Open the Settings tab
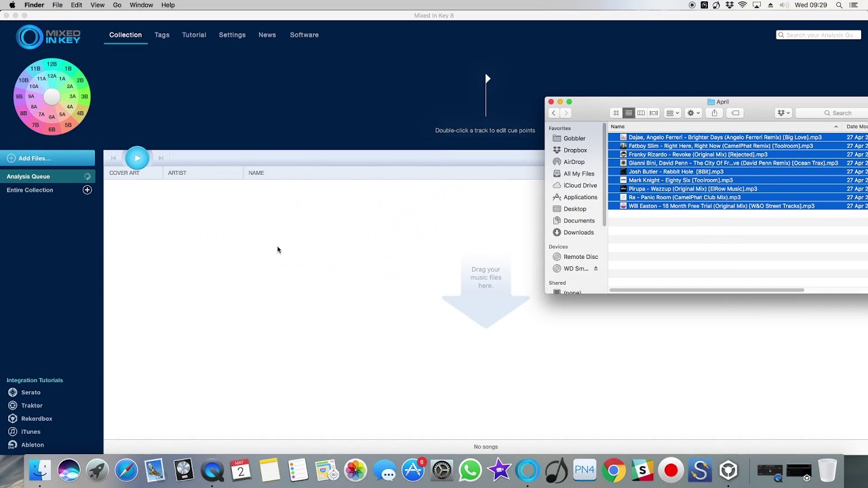This screenshot has width=868, height=488. pos(232,35)
